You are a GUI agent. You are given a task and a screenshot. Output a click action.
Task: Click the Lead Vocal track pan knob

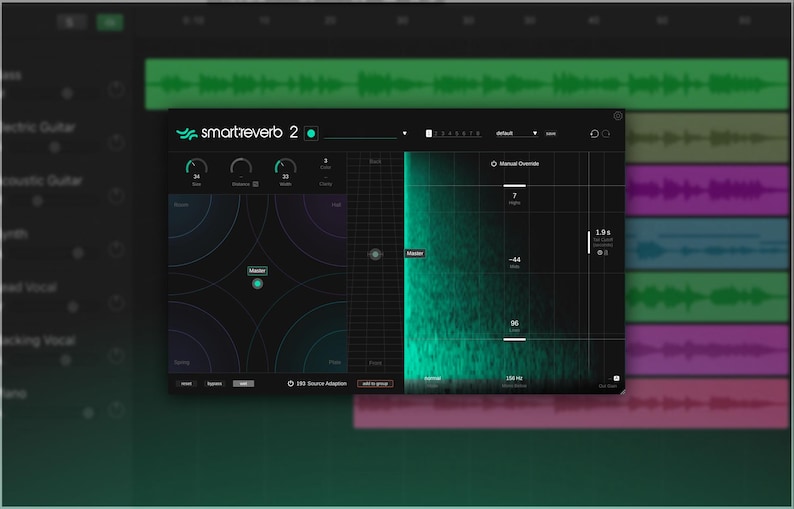[116, 302]
